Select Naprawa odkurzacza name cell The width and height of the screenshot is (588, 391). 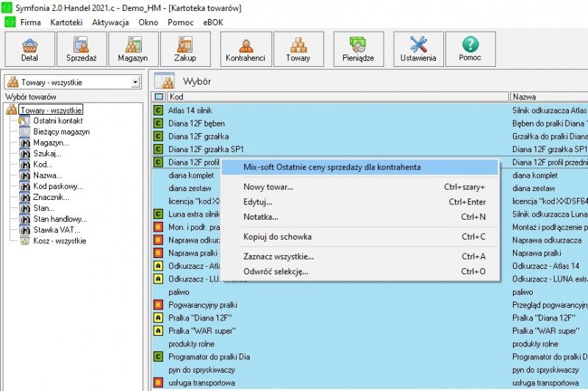click(x=547, y=240)
